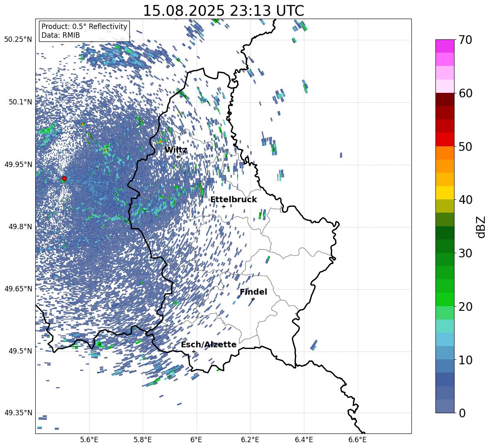The height and width of the screenshot is (448, 491).
Task: Click the 6.4°E longitude label
Action: click(304, 440)
